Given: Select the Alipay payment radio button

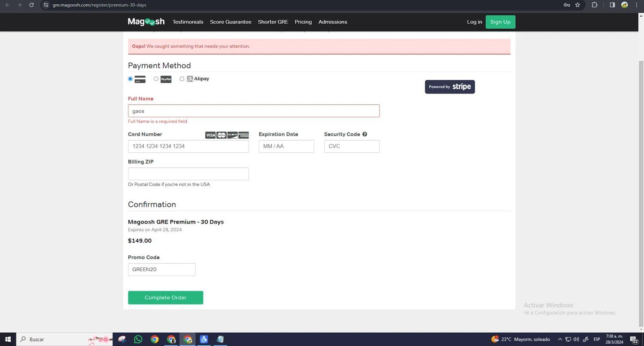Looking at the screenshot, I should [182, 79].
